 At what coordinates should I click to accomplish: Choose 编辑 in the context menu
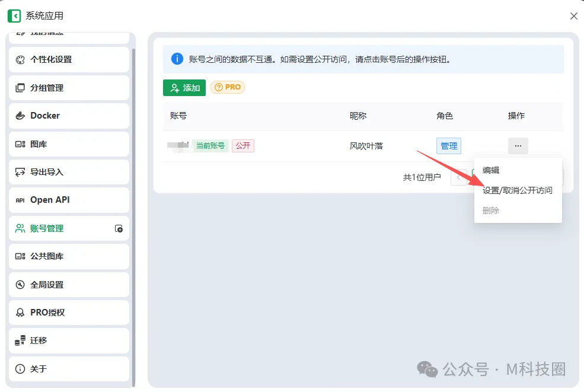492,170
